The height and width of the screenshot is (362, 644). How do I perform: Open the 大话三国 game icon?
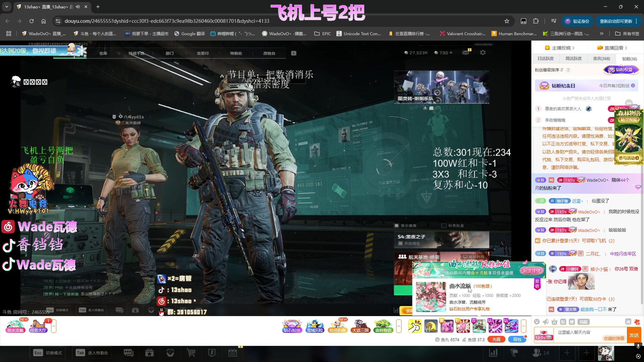[360, 326]
